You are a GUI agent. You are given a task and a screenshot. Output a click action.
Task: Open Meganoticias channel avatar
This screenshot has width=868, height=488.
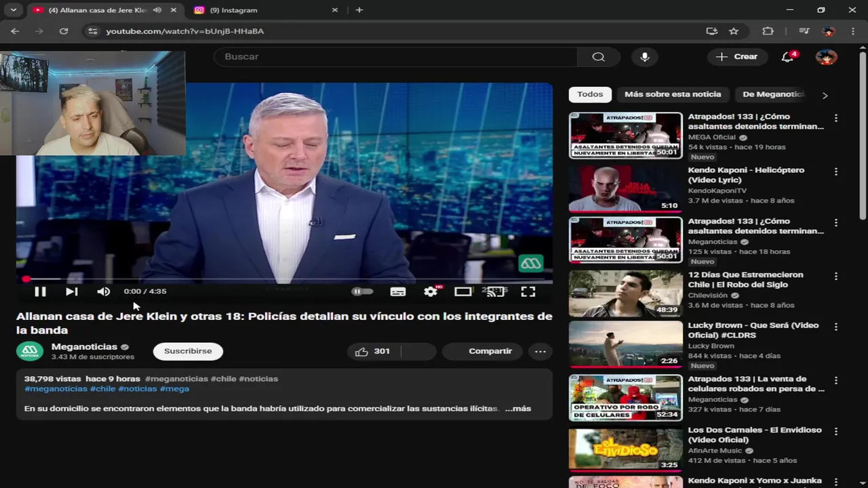pyautogui.click(x=30, y=351)
